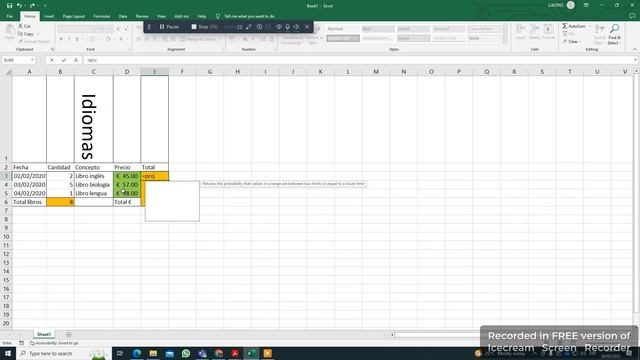This screenshot has width=640, height=360.
Task: Open WhatsApp from taskbar
Action: pos(186,353)
